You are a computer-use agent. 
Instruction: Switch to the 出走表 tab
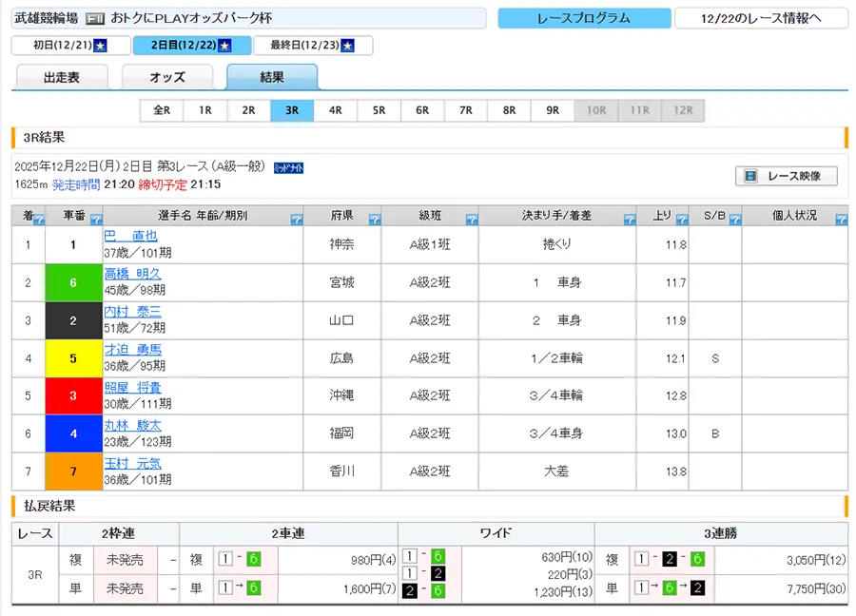tap(62, 78)
